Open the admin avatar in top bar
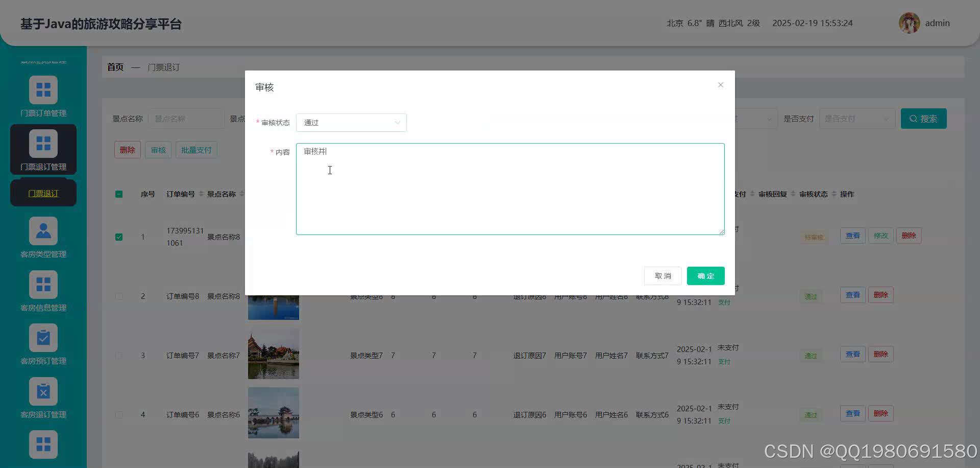The height and width of the screenshot is (468, 980). [x=910, y=23]
